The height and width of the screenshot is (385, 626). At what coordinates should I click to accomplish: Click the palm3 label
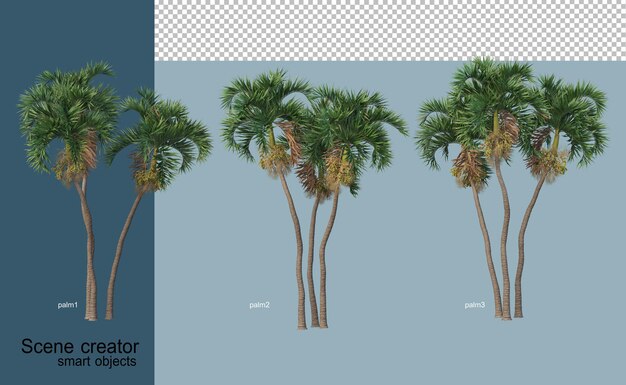475,305
